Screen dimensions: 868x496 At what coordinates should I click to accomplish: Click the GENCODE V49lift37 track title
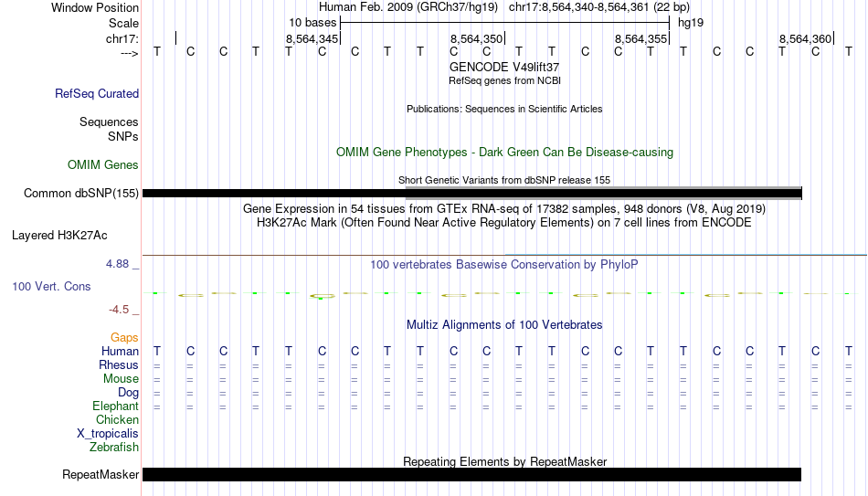pos(504,67)
